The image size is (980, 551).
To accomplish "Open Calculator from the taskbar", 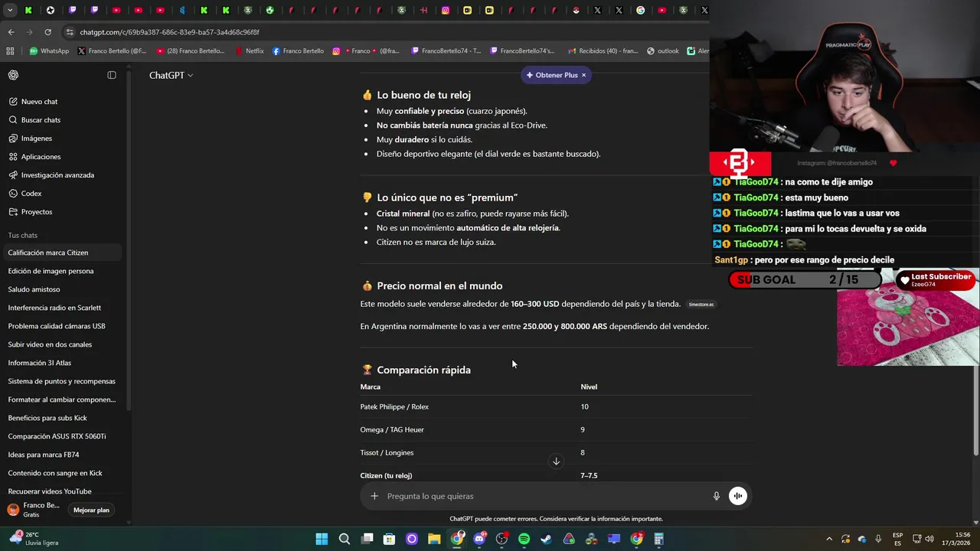I will pos(658,539).
